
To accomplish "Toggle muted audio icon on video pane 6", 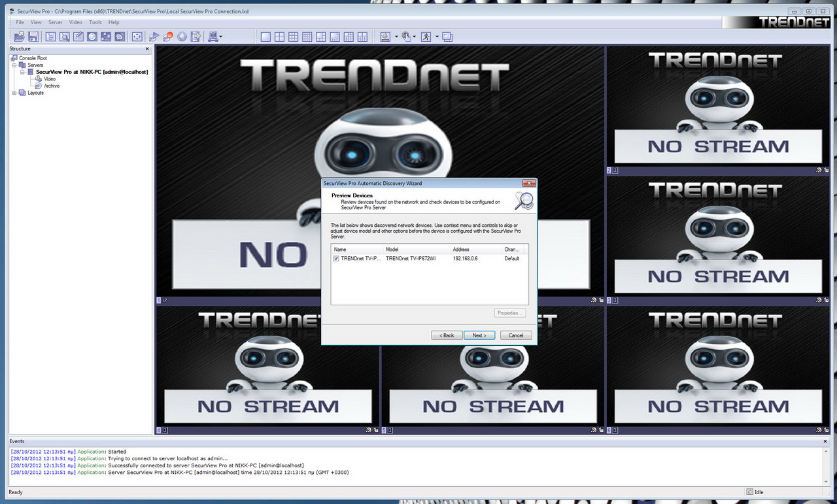I will point(819,430).
